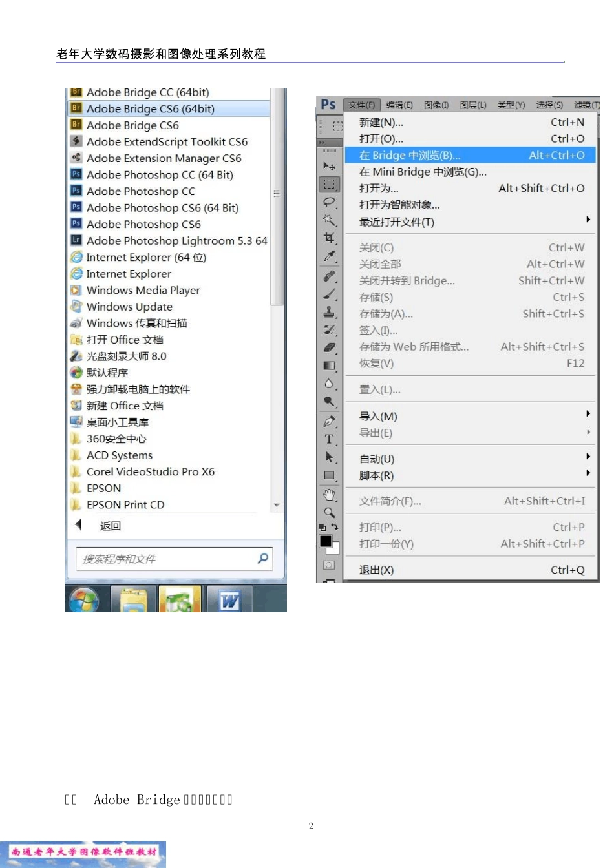Launch Adobe Bridge CS6 (64bit)
Image resolution: width=614 pixels, height=868 pixels.
click(169, 108)
